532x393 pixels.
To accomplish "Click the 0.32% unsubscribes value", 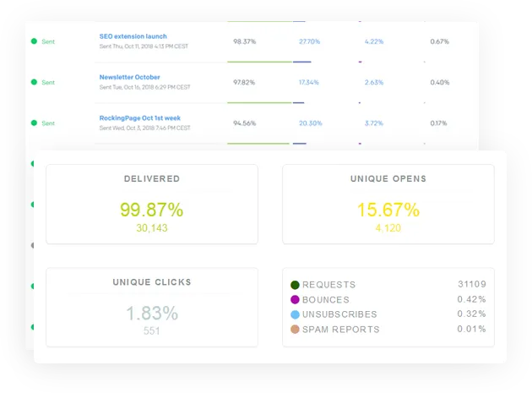I will 471,314.
